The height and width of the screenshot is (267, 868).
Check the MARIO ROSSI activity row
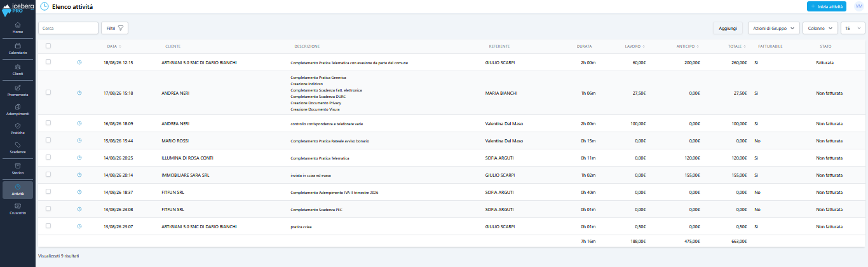[x=48, y=140]
